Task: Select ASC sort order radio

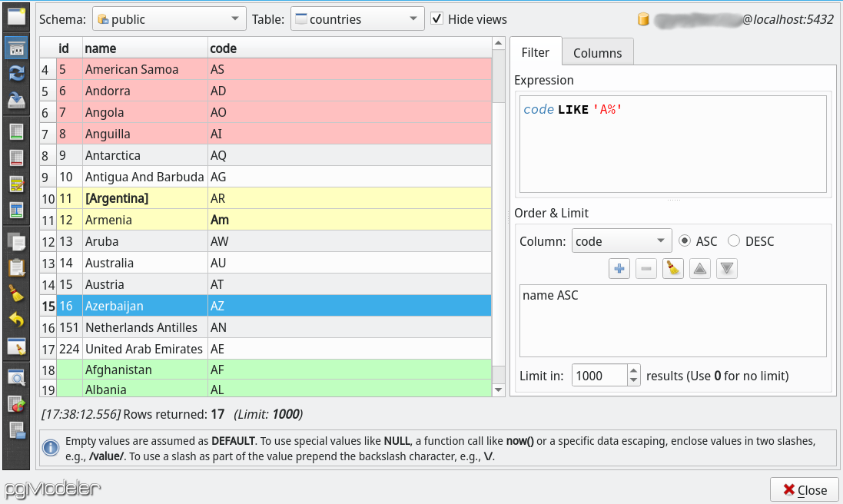Action: coord(685,240)
